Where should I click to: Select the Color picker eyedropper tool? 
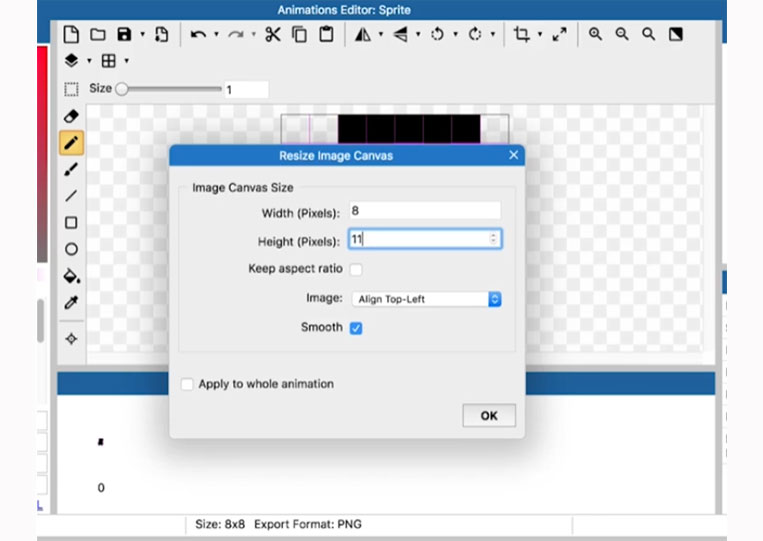[x=71, y=303]
